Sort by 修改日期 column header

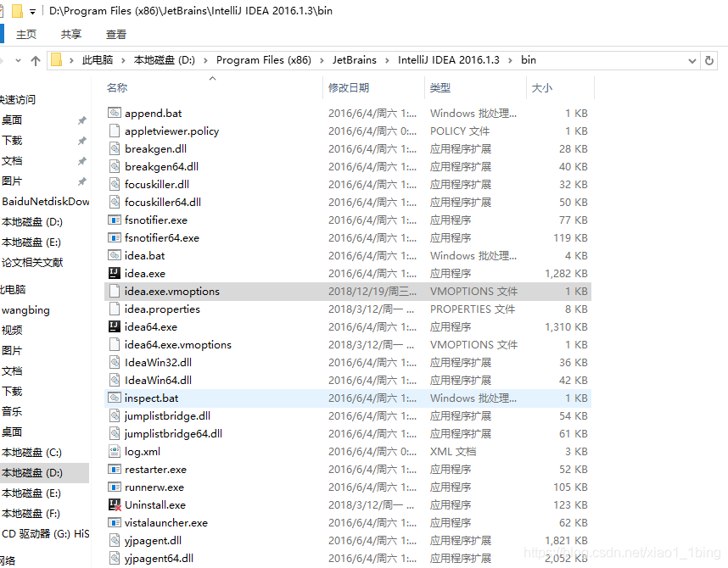pos(349,87)
